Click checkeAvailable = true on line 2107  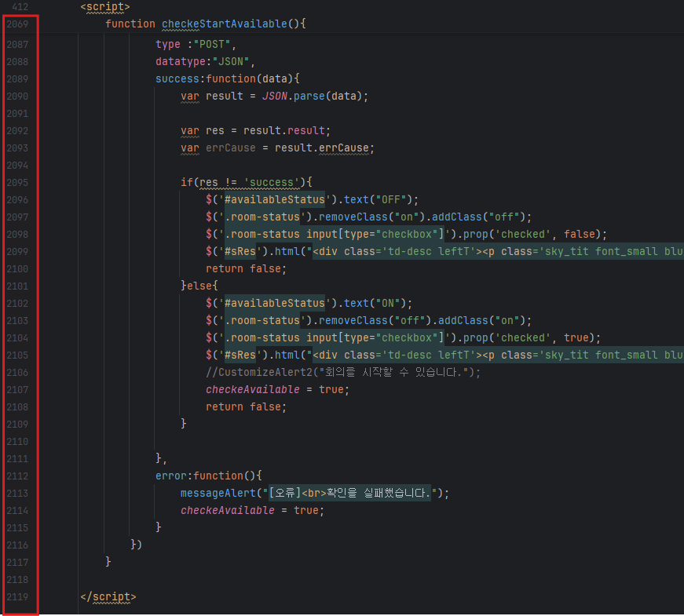click(x=277, y=390)
